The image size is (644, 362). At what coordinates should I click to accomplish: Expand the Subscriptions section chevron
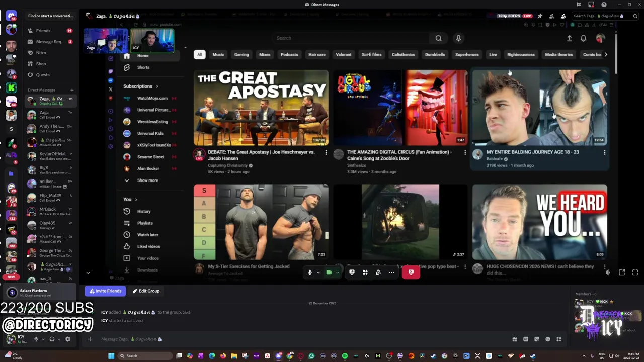(157, 86)
